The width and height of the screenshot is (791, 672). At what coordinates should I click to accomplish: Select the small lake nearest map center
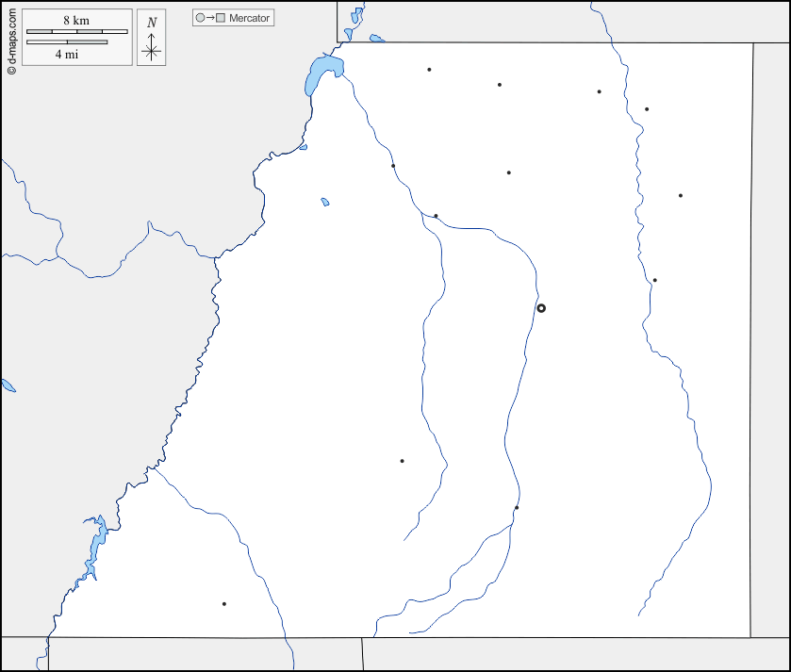click(325, 202)
